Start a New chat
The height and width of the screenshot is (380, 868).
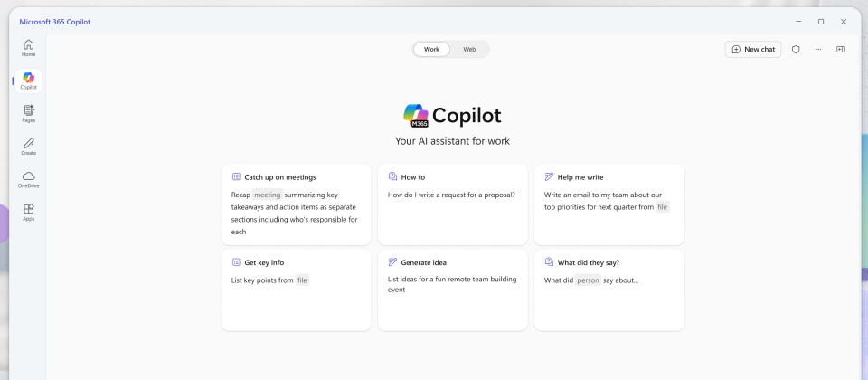pos(753,49)
